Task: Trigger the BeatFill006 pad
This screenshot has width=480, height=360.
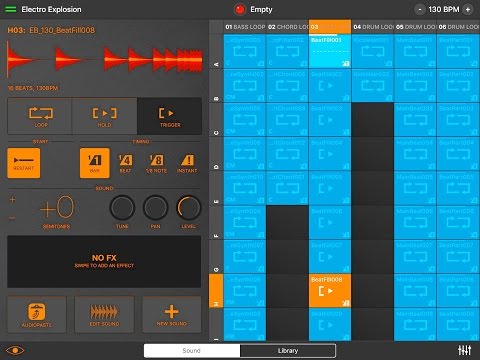Action: 330,222
